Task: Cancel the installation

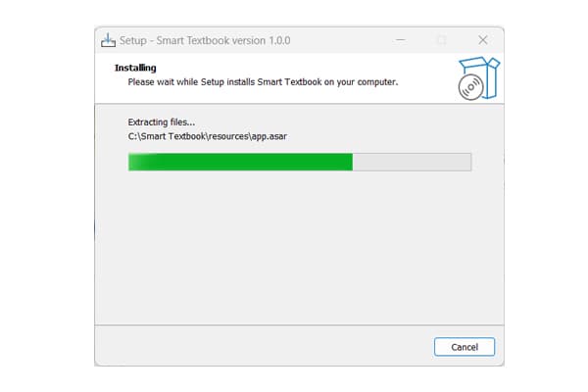Action: click(x=465, y=347)
